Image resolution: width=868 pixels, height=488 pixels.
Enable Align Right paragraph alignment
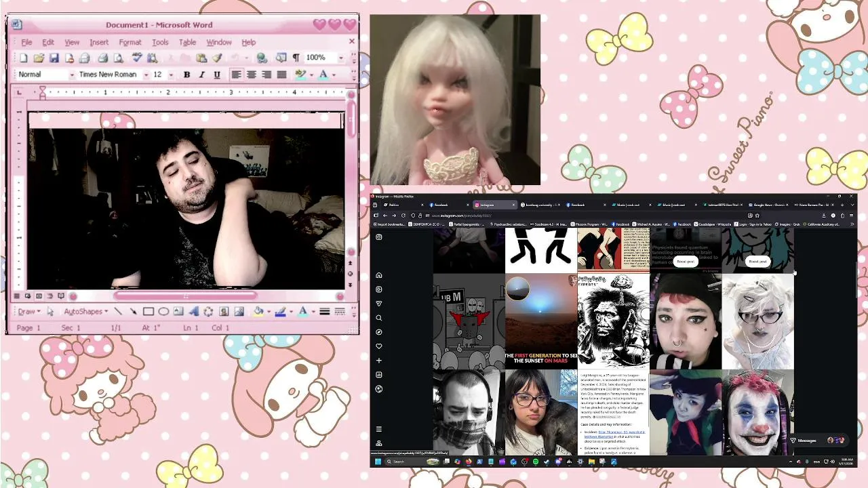(267, 75)
